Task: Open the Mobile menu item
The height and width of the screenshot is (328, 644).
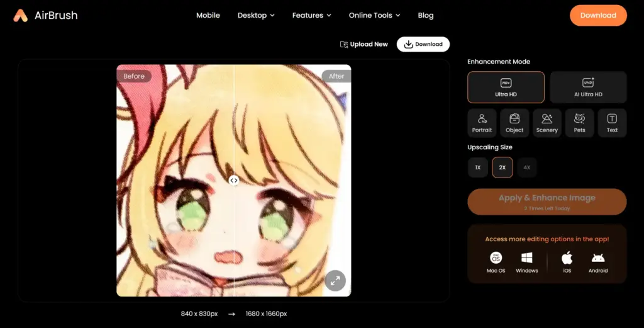Action: [208, 15]
